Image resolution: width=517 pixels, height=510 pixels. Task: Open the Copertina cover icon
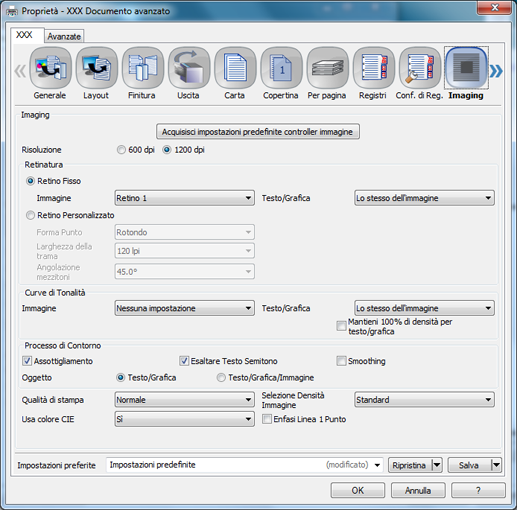point(281,68)
